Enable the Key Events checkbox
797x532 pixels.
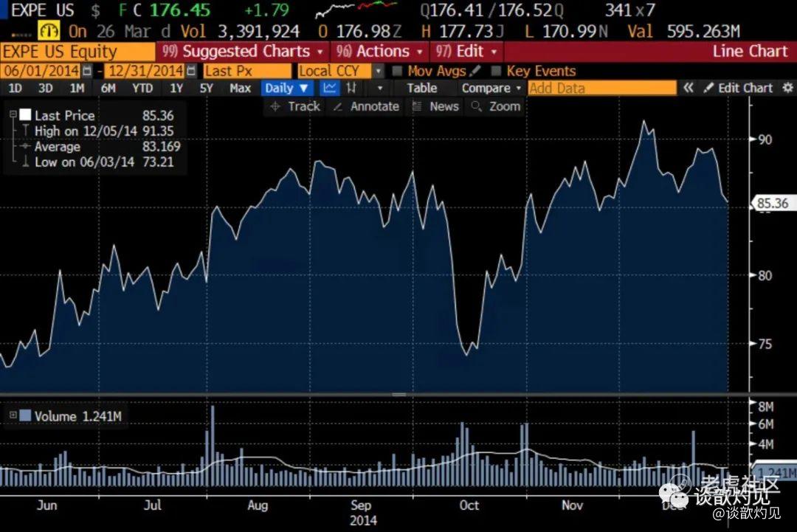496,71
